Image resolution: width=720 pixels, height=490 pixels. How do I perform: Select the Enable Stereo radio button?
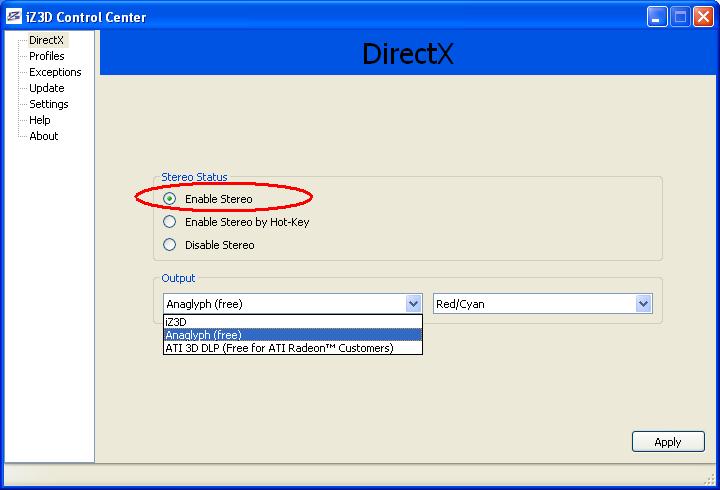coord(169,199)
